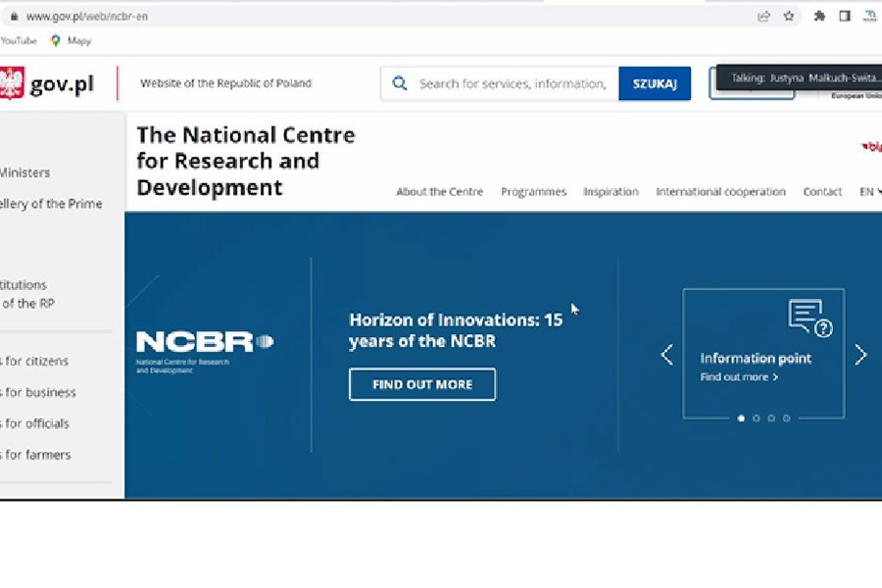This screenshot has height=588, width=882.
Task: Select the second carousel dot
Action: tap(756, 418)
